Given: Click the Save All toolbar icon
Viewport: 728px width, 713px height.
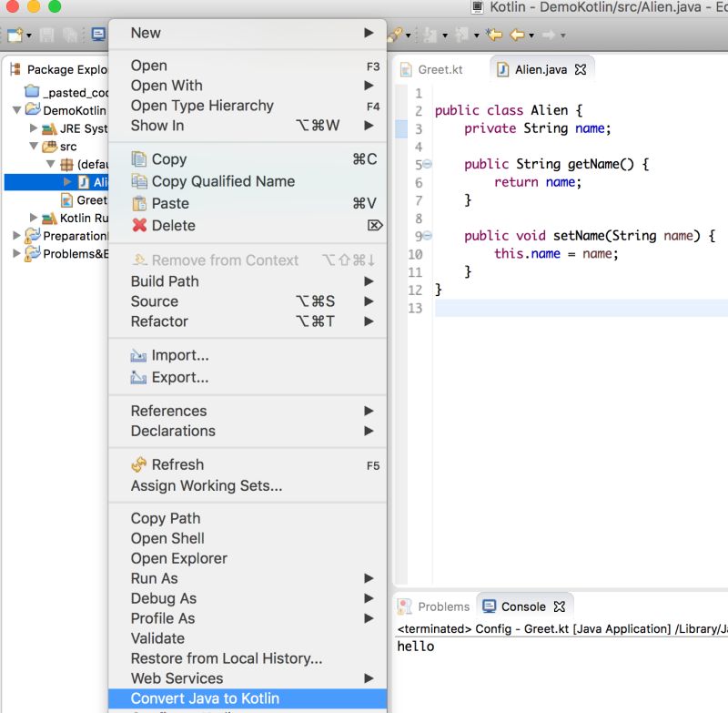Looking at the screenshot, I should click(x=70, y=36).
